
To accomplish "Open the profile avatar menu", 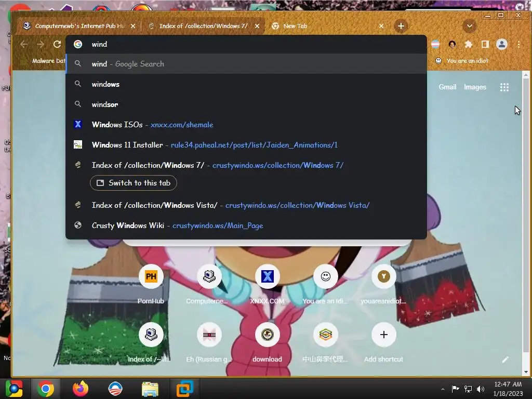I will point(502,44).
